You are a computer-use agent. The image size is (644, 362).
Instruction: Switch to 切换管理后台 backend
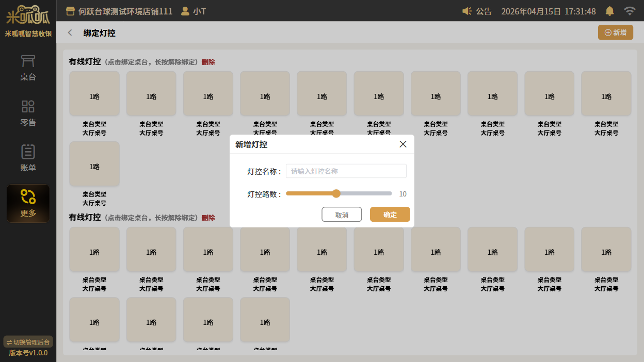click(28, 342)
